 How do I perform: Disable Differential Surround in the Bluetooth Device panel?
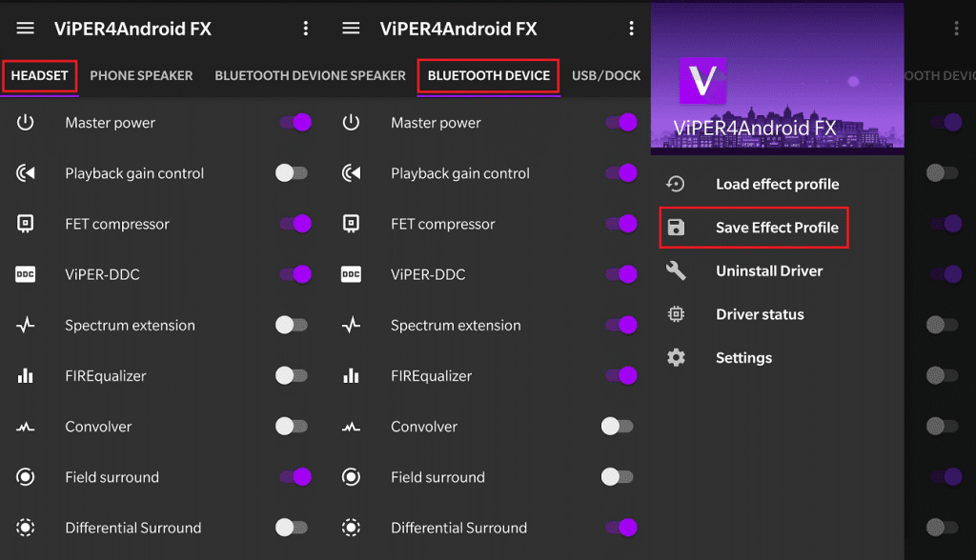(620, 528)
